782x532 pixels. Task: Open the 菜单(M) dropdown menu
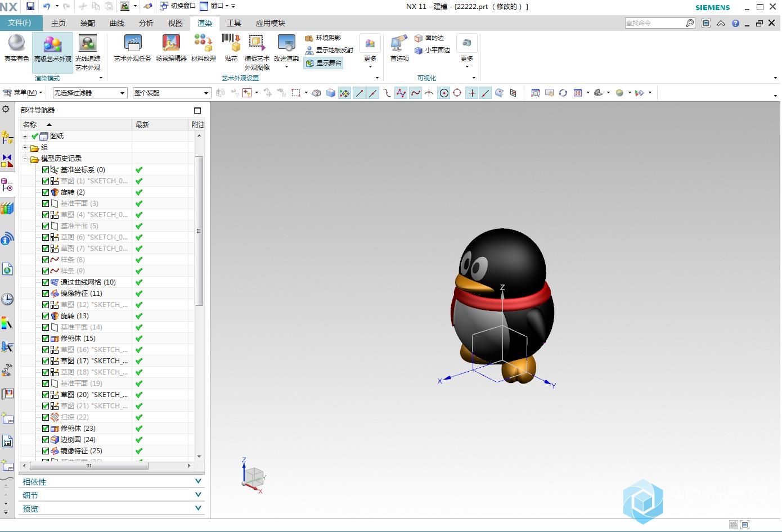pos(23,93)
